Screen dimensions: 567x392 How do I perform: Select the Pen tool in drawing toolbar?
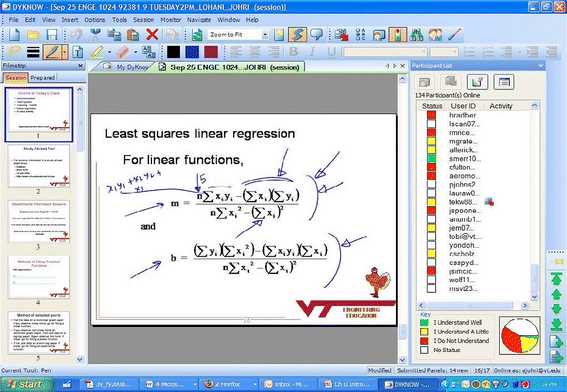pos(52,52)
